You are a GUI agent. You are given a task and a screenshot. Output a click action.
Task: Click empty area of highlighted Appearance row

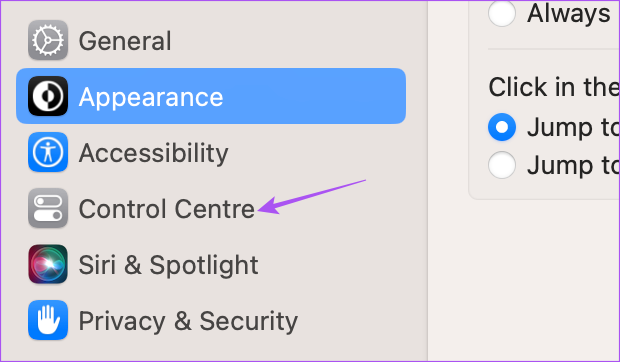point(314,96)
